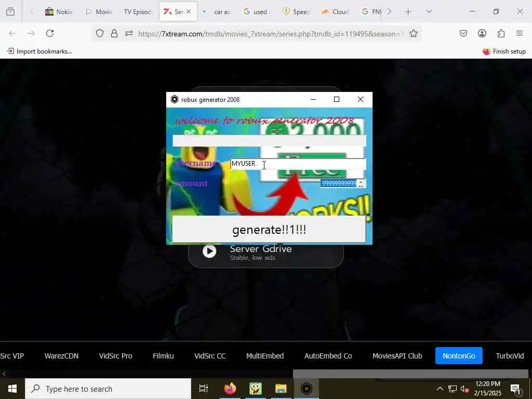The width and height of the screenshot is (532, 399).
Task: Switch to the car ac tab
Action: (x=218, y=12)
